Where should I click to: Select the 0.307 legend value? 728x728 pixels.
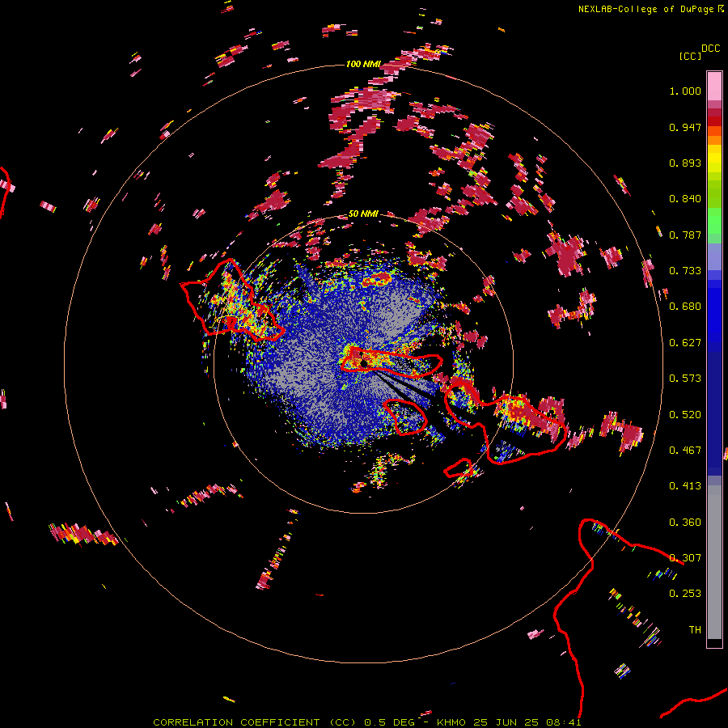tap(685, 558)
